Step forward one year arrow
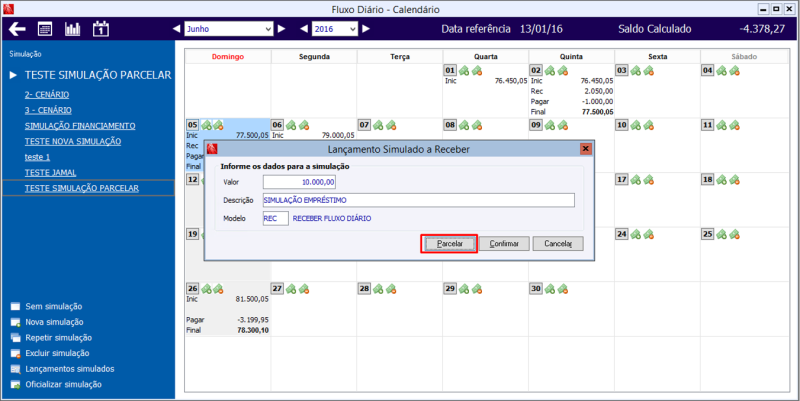The width and height of the screenshot is (800, 401). [366, 29]
